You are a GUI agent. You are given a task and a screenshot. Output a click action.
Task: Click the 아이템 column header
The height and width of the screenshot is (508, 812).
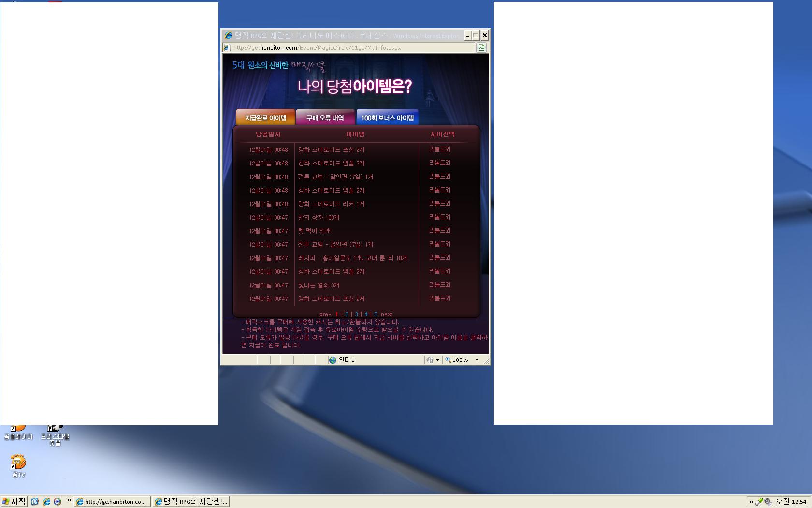pyautogui.click(x=355, y=134)
